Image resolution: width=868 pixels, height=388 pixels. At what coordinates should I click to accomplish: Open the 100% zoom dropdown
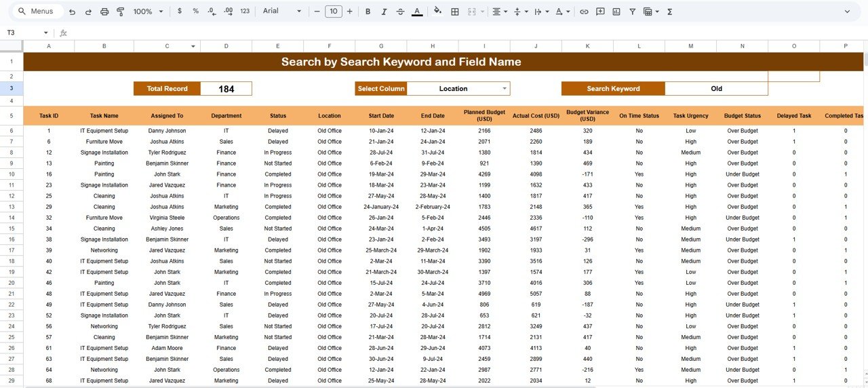tap(148, 12)
